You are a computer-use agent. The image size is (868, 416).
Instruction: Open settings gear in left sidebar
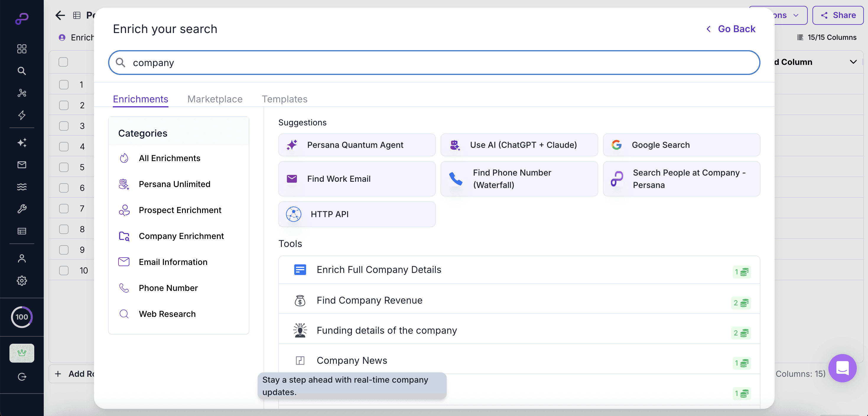tap(22, 280)
